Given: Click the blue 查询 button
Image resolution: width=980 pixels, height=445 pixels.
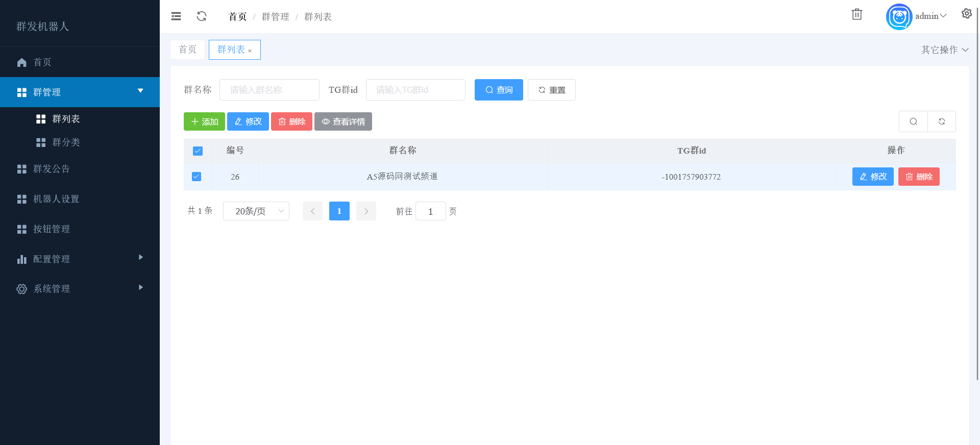Looking at the screenshot, I should tap(499, 90).
